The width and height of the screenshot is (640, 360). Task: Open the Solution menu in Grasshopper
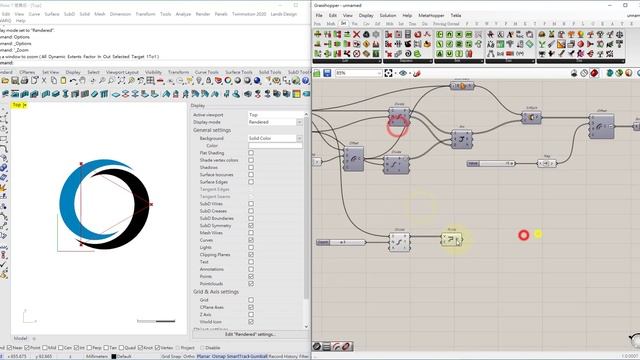click(x=387, y=15)
